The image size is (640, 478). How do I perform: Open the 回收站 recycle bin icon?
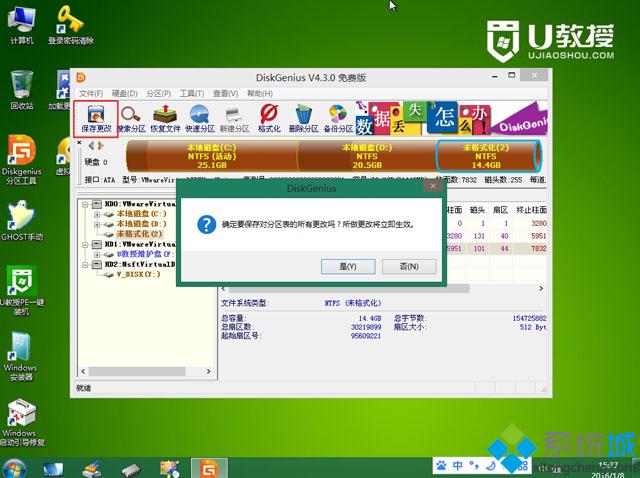point(22,90)
